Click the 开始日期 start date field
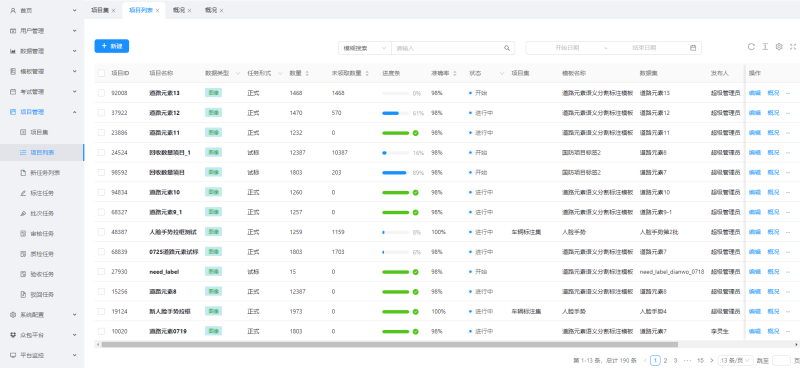The width and height of the screenshot is (800, 368). [x=567, y=48]
